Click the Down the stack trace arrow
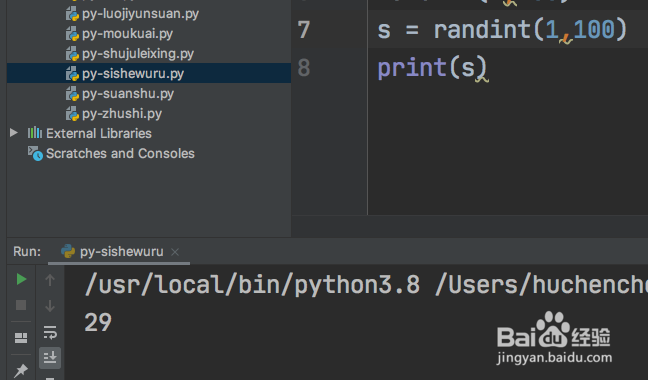This screenshot has width=648, height=380. point(50,306)
